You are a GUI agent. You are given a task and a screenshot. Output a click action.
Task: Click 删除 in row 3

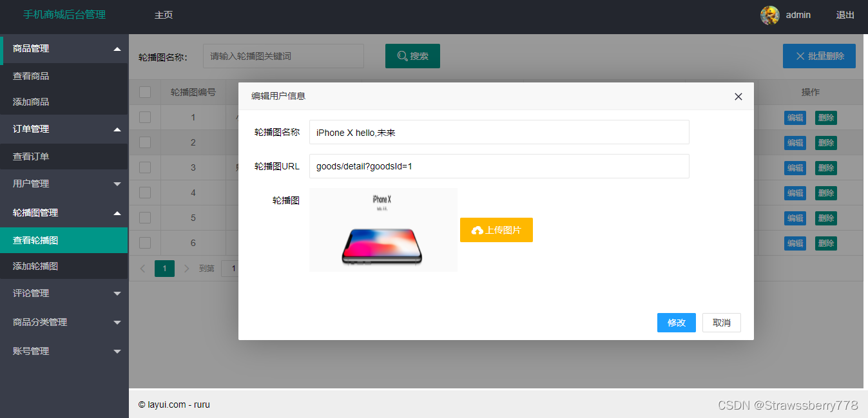click(826, 168)
